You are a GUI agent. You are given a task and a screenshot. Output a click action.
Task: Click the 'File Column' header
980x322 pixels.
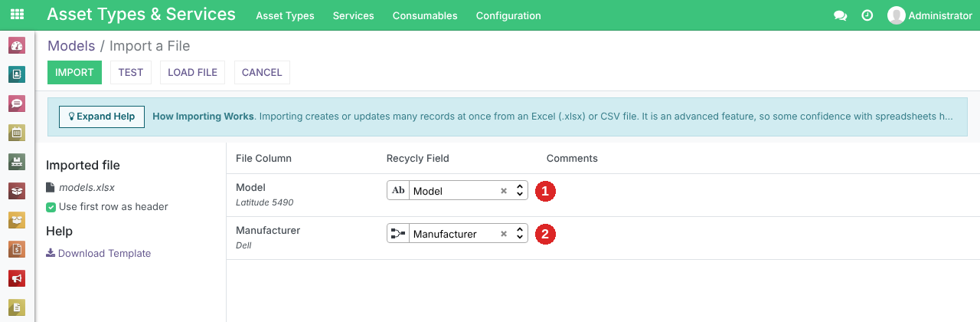click(263, 159)
